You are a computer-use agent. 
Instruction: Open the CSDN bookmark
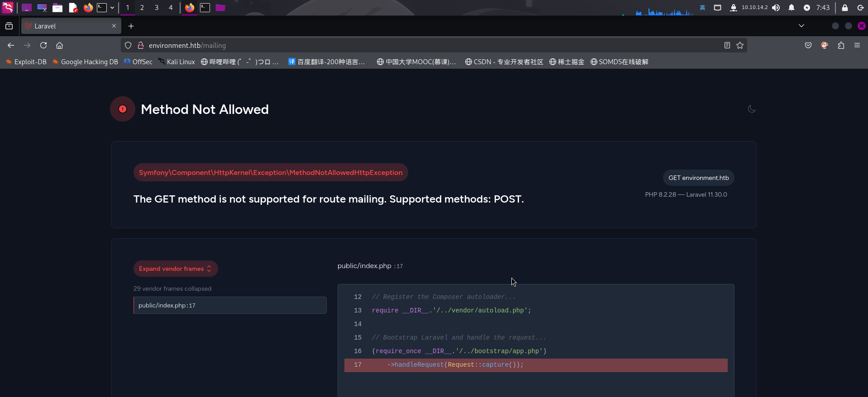504,62
